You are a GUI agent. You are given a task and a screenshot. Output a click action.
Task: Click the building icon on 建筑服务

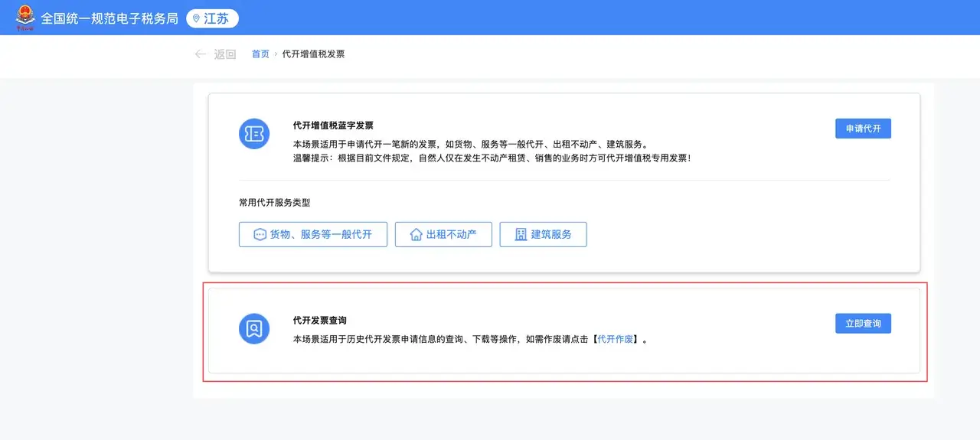coord(521,234)
